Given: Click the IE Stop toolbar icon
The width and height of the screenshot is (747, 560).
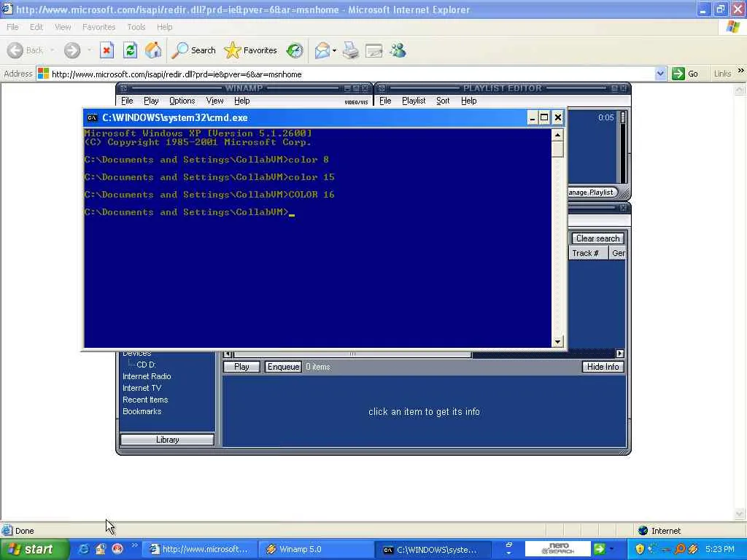Looking at the screenshot, I should [x=107, y=50].
